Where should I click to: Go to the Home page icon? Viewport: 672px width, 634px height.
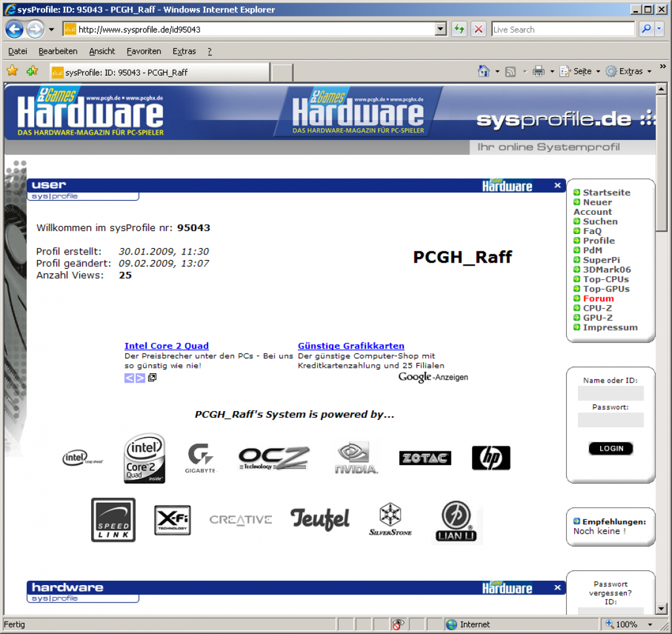point(484,71)
